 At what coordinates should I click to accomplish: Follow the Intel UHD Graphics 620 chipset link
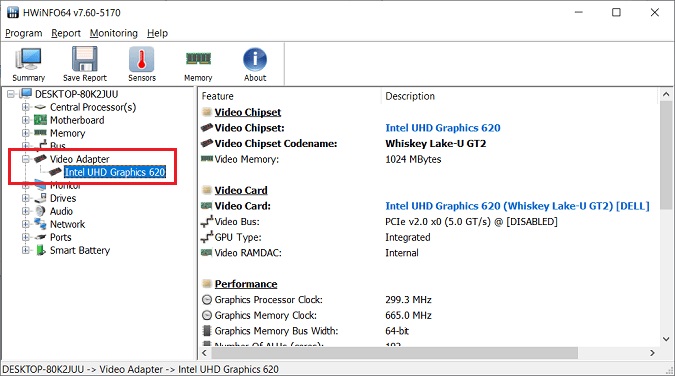point(443,128)
